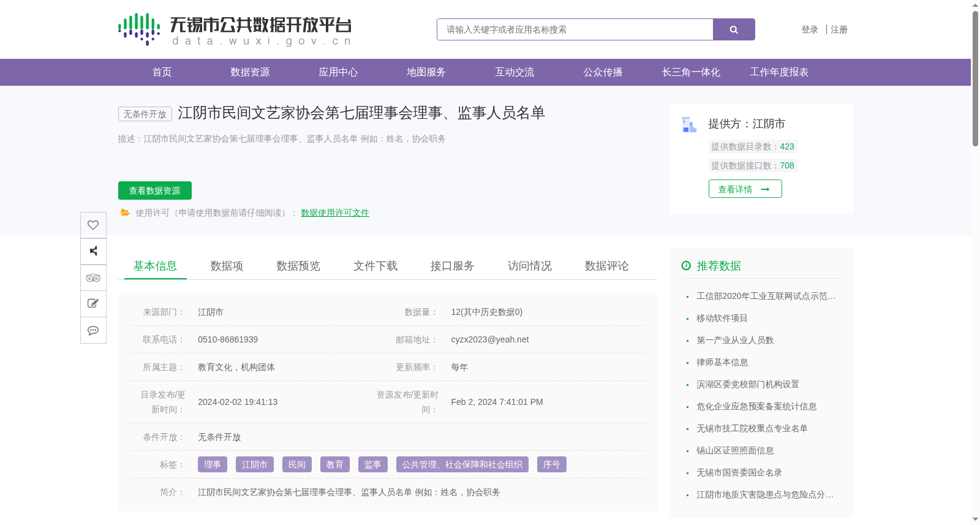Open recommended 第一产业从业人员数 link
Screen dimensions: 980x525
click(735, 340)
